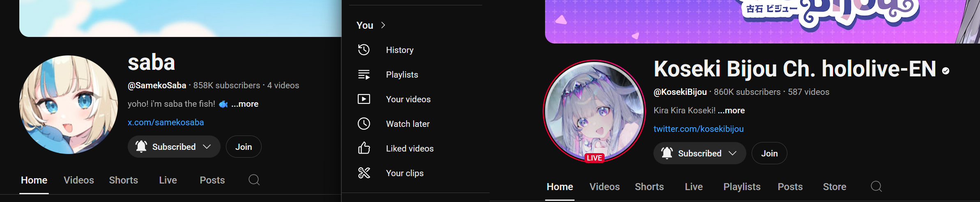Screen dimensions: 980x202
Task: Search within saba channel magnifier icon
Action: pos(254,180)
